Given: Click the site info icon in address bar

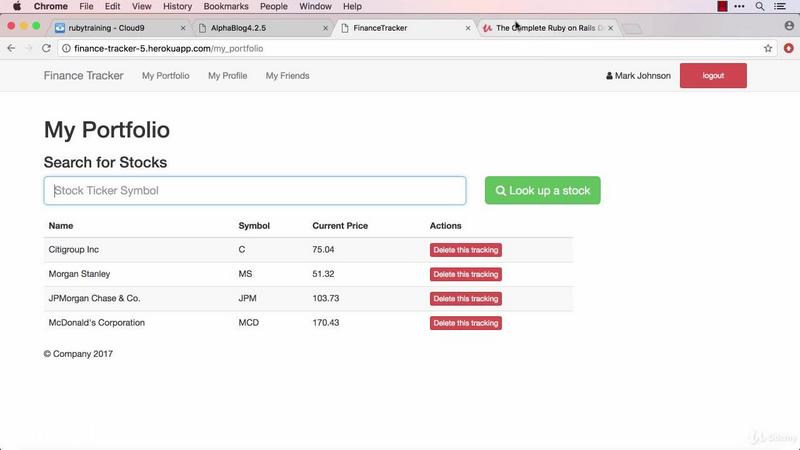Looking at the screenshot, I should click(66, 48).
